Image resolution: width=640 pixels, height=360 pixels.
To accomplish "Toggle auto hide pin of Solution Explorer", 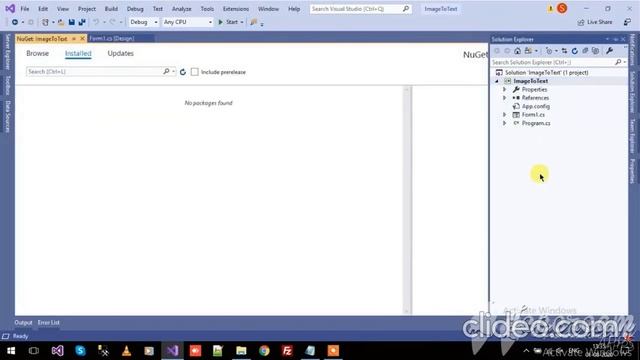I will pos(616,39).
